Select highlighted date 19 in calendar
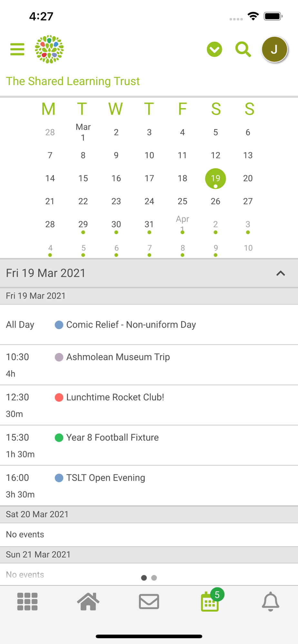Viewport: 298px width, 644px height. [215, 178]
